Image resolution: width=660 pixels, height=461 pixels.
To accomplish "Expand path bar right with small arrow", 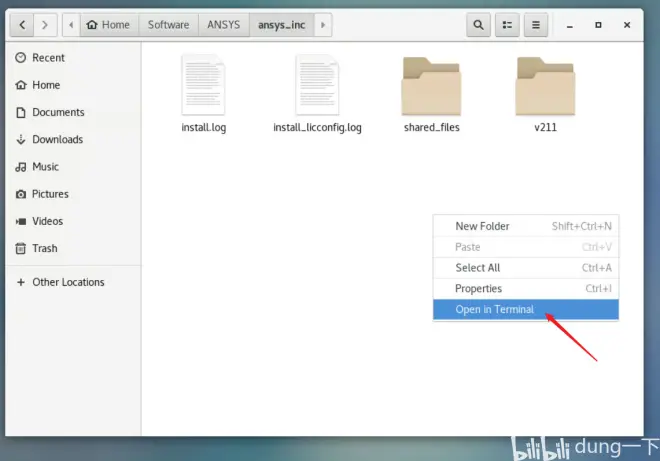I will point(323,25).
